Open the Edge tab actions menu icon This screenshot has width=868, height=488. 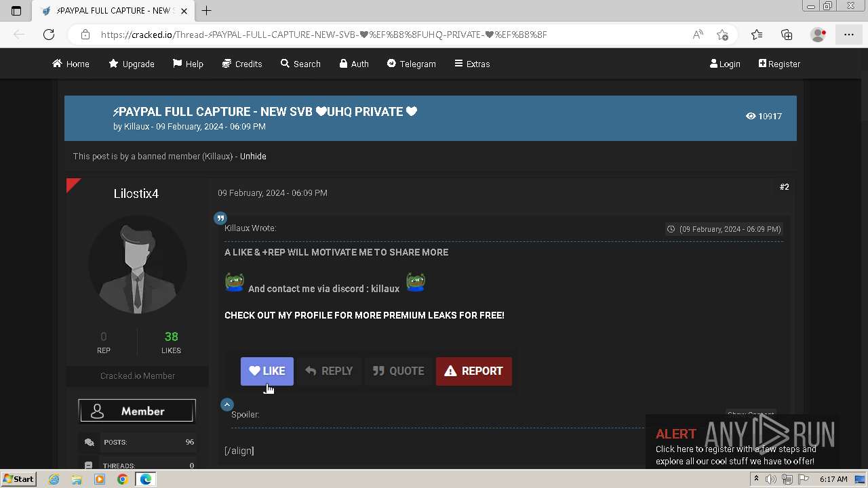click(16, 10)
